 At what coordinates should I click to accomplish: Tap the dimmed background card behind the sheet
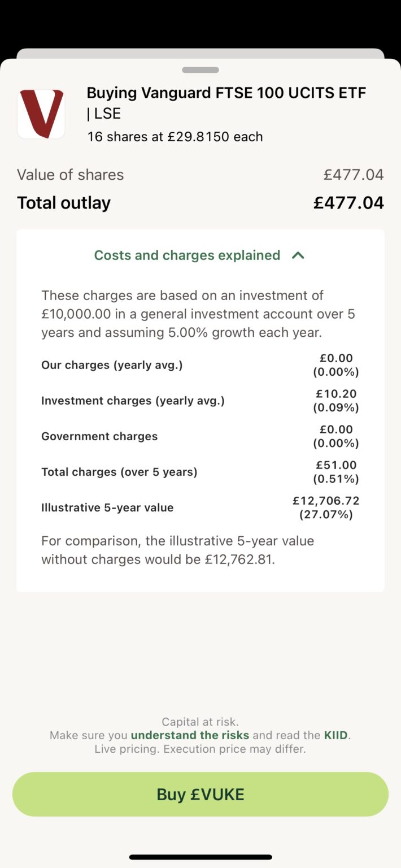[x=200, y=53]
